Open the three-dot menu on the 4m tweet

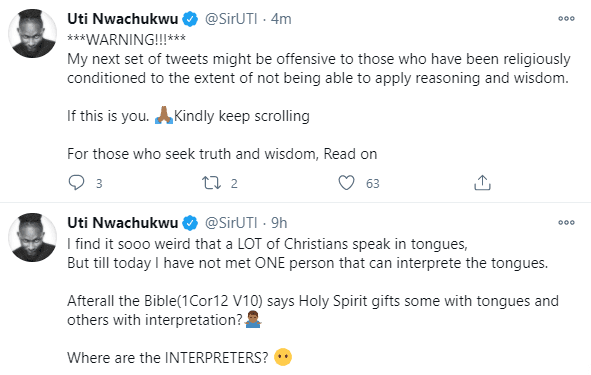point(567,18)
